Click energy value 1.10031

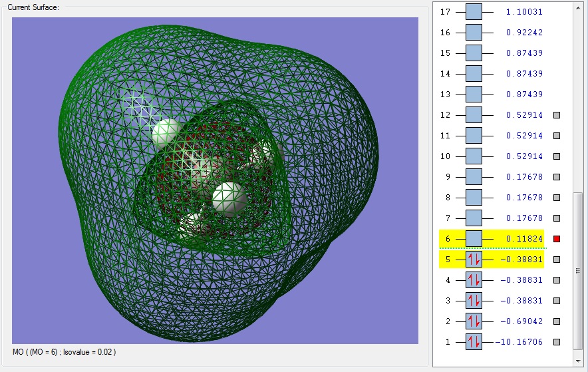pyautogui.click(x=524, y=12)
